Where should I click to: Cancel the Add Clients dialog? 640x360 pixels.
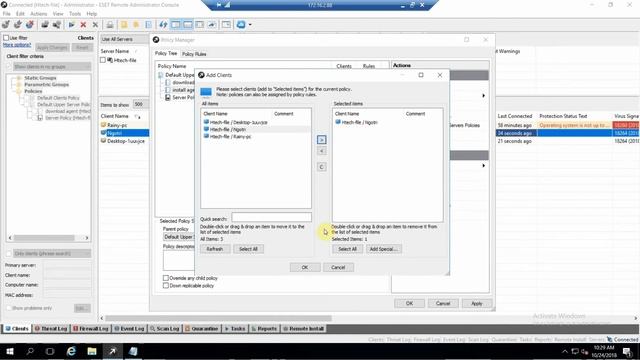(338, 267)
